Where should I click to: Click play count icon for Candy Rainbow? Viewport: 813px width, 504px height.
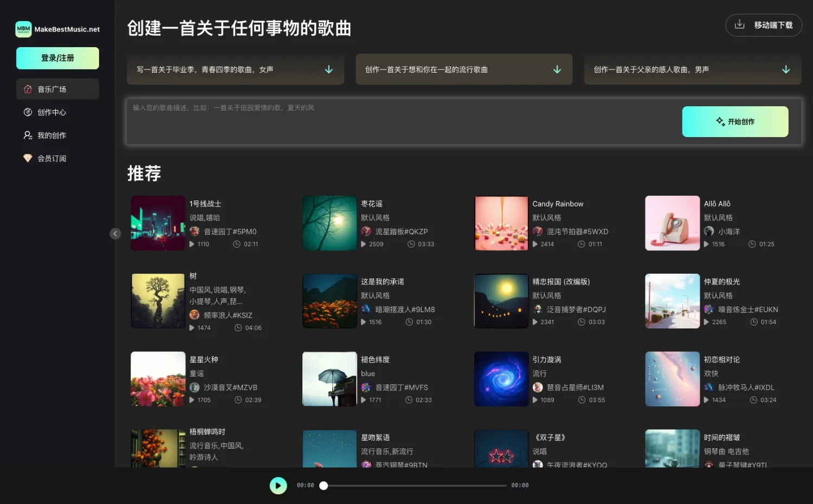[535, 244]
